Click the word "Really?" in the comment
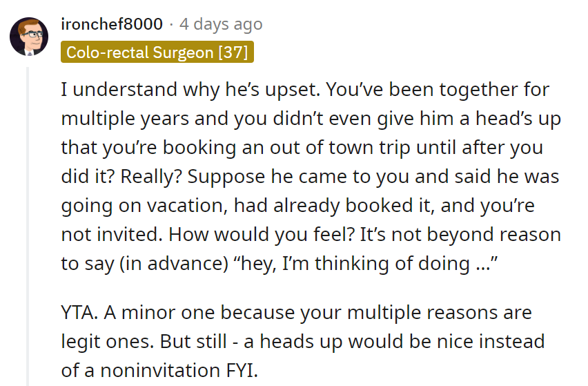588x386 pixels. pyautogui.click(x=148, y=176)
